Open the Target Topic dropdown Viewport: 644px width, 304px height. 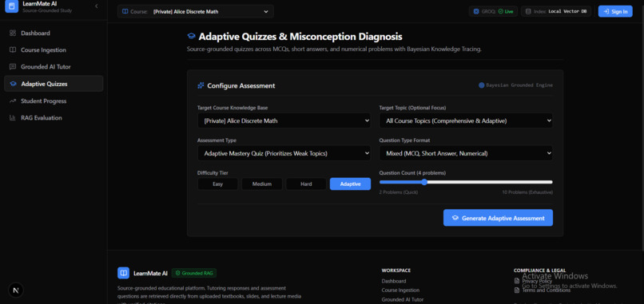point(466,121)
